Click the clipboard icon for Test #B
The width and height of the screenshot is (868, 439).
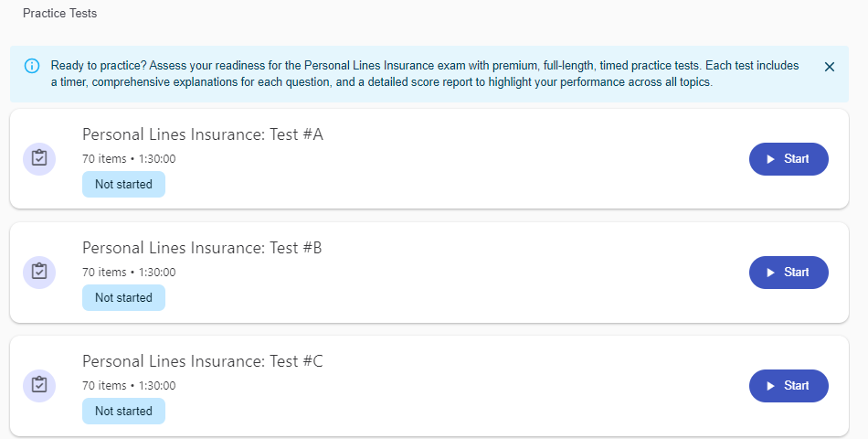[x=39, y=272]
